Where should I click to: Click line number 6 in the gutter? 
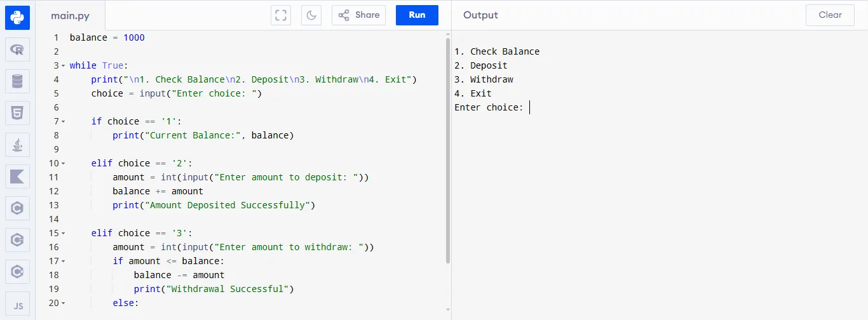(57, 107)
